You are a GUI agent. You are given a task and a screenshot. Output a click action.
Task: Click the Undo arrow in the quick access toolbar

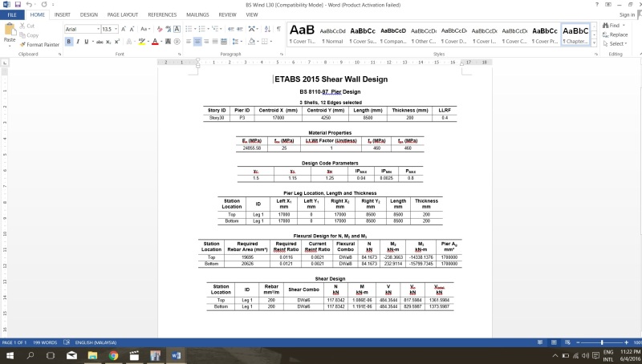tap(29, 5)
